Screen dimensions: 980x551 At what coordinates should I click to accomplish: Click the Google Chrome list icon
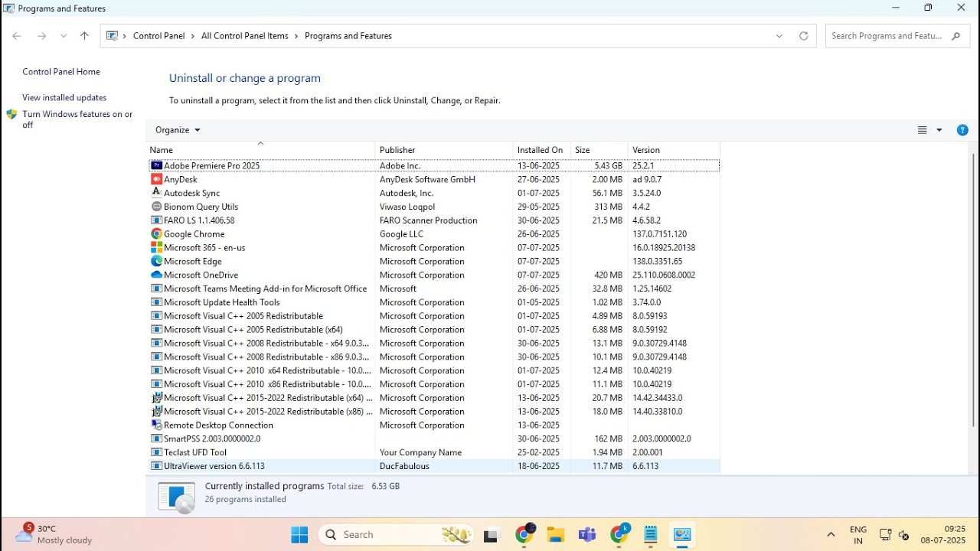tap(156, 234)
